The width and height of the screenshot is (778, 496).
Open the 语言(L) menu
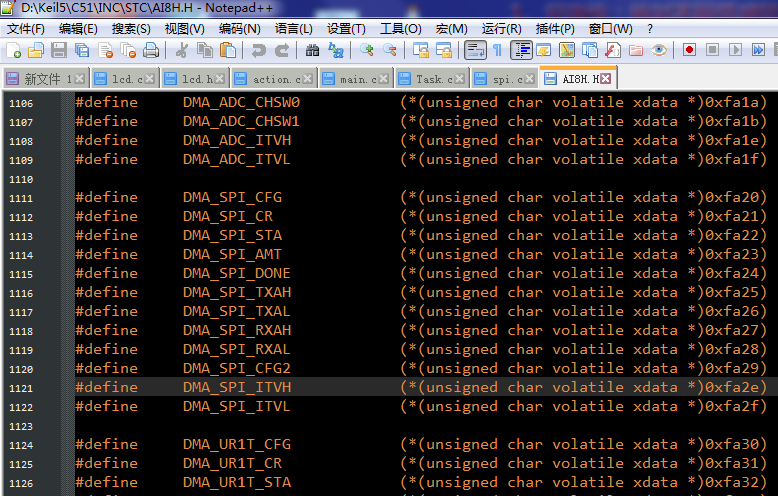pos(294,29)
